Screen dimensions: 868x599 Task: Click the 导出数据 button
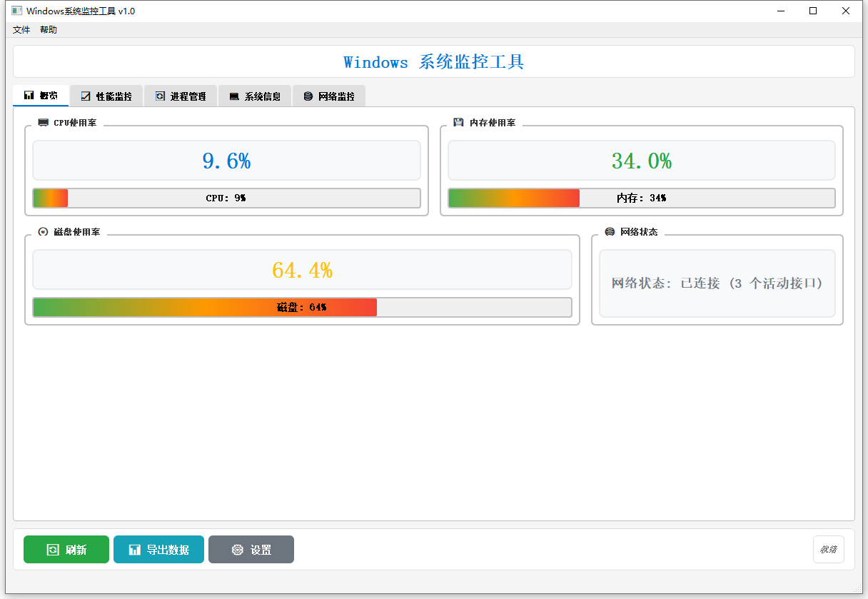coord(158,550)
